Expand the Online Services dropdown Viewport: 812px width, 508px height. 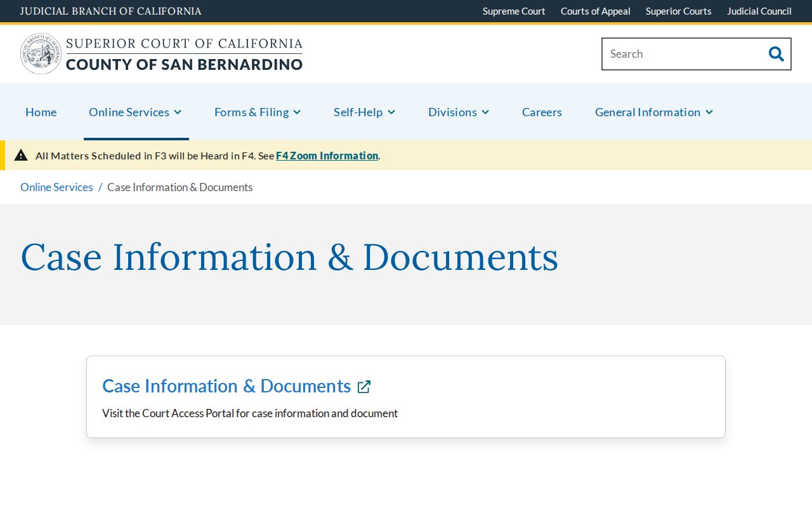136,112
